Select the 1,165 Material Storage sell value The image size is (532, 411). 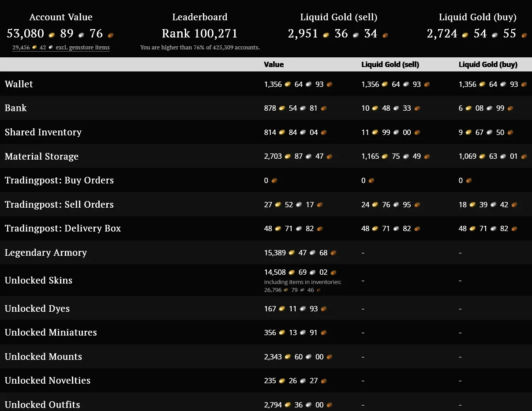pyautogui.click(x=371, y=157)
